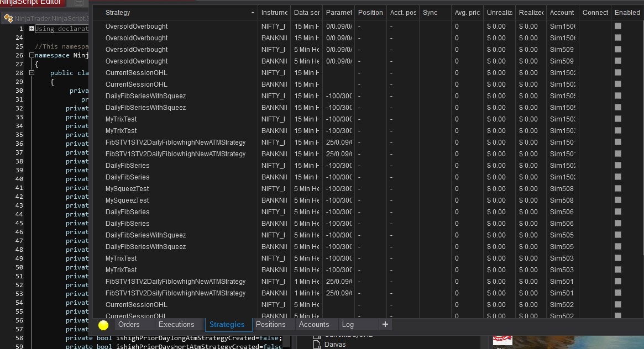
Task: Enable FibSTV1STV2 NIFTY 1 Min strategy checkbox
Action: click(617, 281)
